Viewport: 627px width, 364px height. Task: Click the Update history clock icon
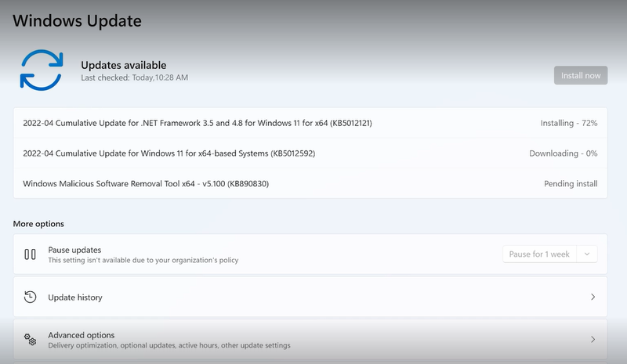pyautogui.click(x=30, y=297)
